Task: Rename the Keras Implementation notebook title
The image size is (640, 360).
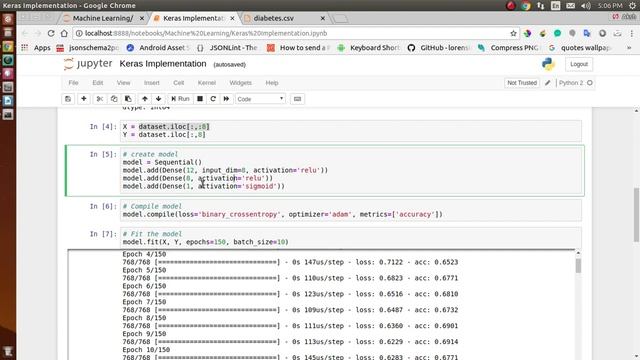Action: point(163,64)
